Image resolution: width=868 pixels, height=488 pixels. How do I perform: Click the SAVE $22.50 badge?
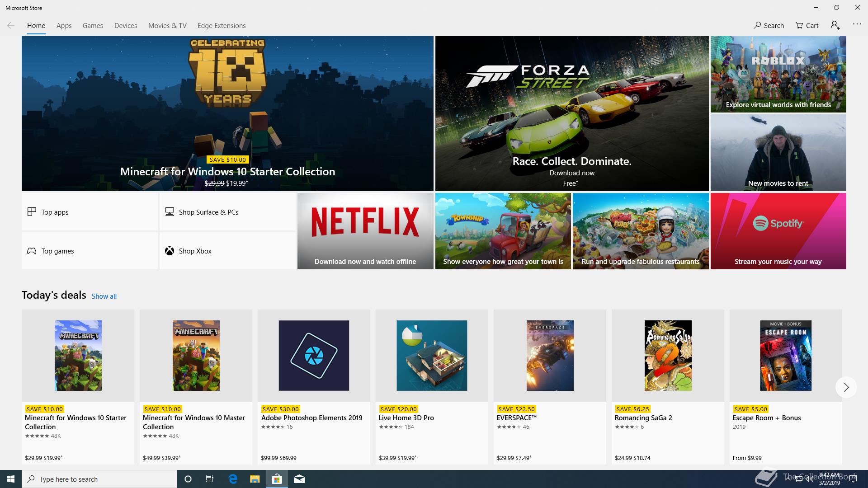tap(516, 409)
